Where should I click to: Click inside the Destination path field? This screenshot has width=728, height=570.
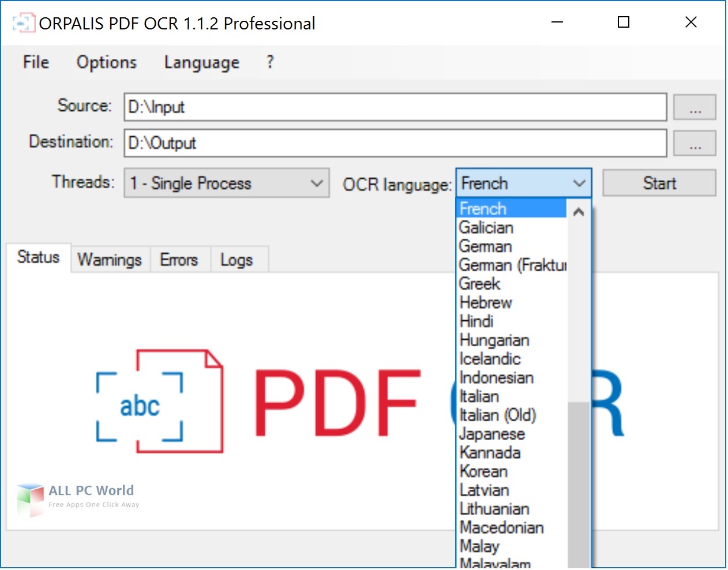coord(395,144)
